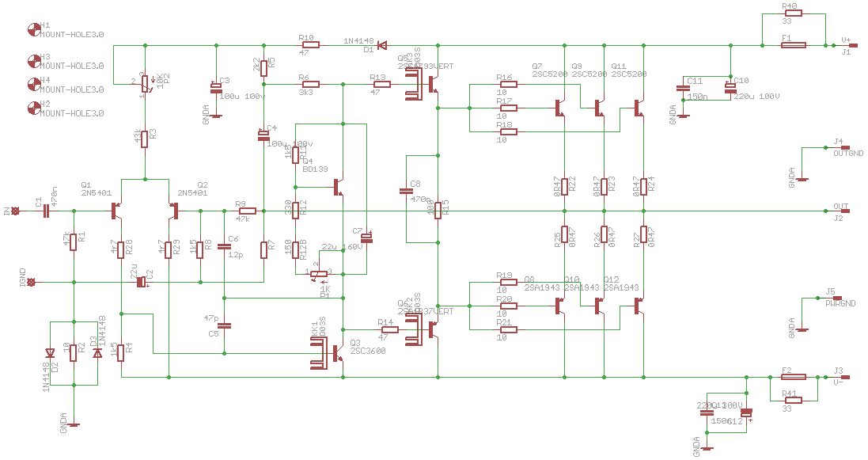This screenshot has height=460, width=868.
Task: Click emitter resistor R25 0R47 symbol
Action: tap(565, 234)
